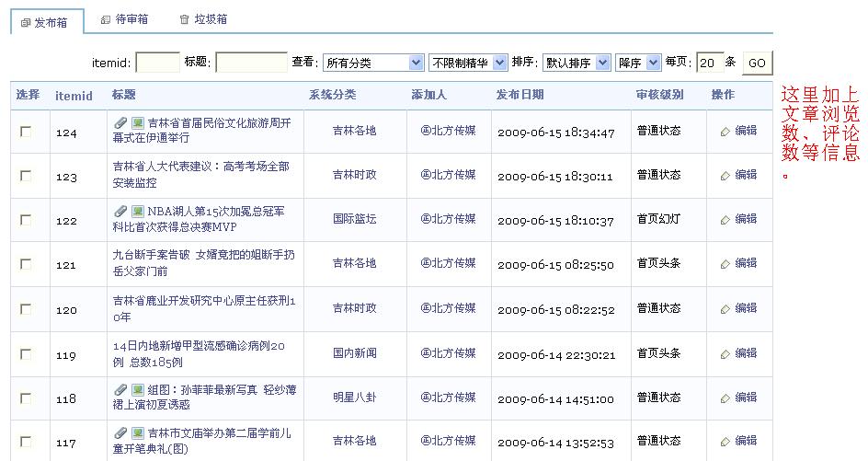Open article 吉林省首届民俗文化旅游周开幕式
The image size is (868, 461).
(201, 131)
